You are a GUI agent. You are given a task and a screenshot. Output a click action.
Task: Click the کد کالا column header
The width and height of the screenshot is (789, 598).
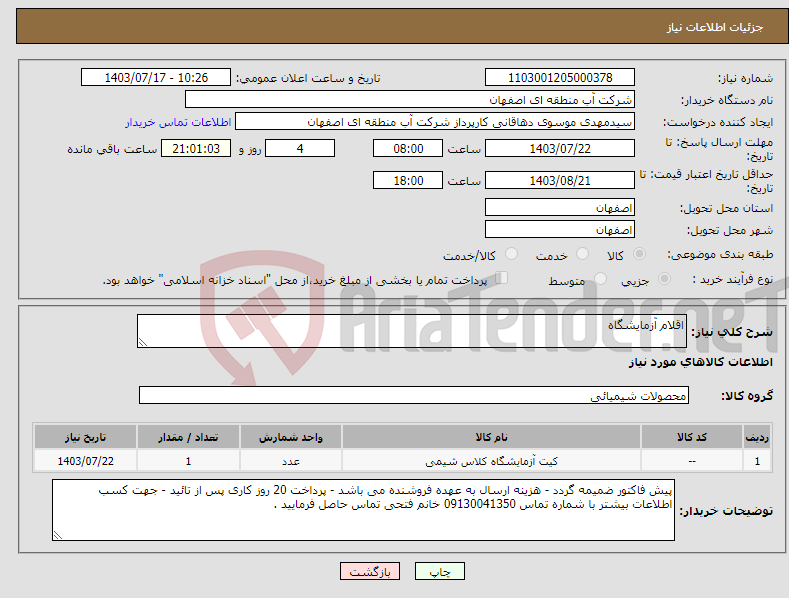691,437
